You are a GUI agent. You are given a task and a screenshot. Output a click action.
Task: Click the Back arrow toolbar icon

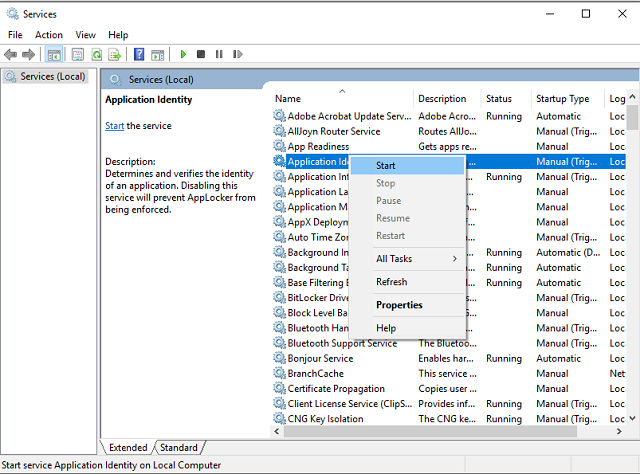click(11, 54)
